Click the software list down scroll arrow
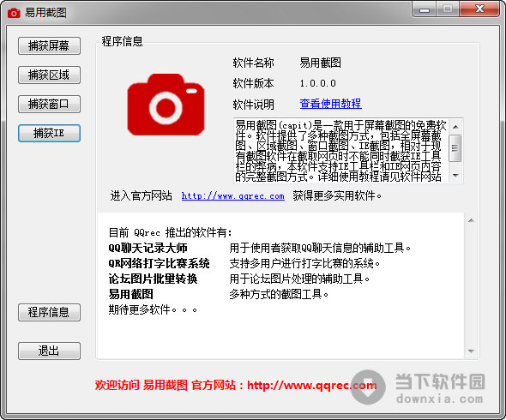Image resolution: width=506 pixels, height=420 pixels. click(x=471, y=351)
